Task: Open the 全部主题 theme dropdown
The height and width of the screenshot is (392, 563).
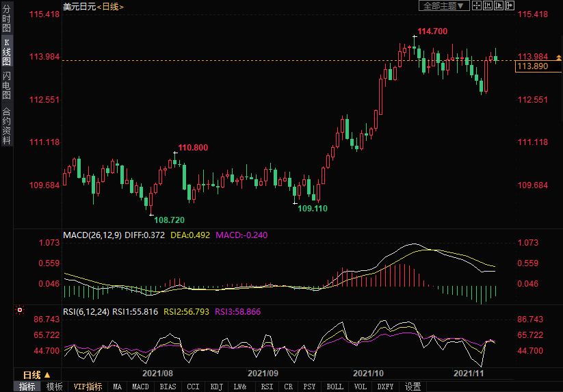Action: pyautogui.click(x=443, y=6)
